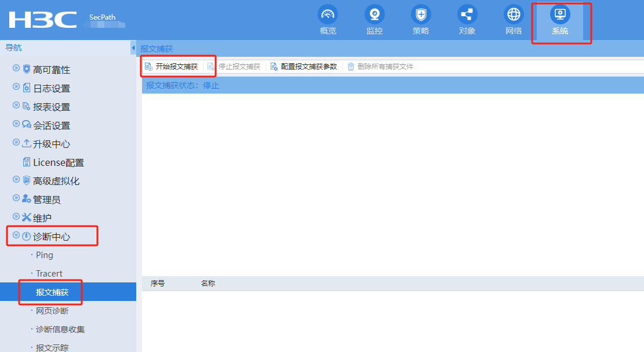Click the 监控 menu label
This screenshot has width=644, height=352.
pyautogui.click(x=374, y=31)
